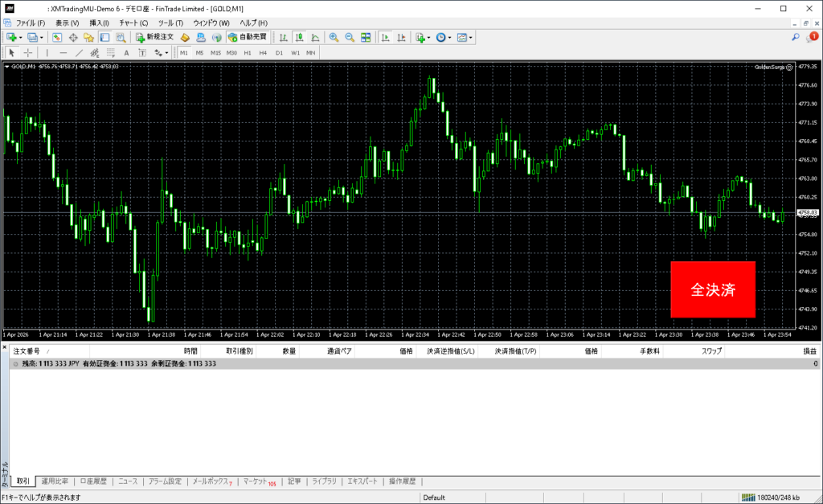The width and height of the screenshot is (823, 504).
Task: Click the 新規注文 new order button
Action: click(x=154, y=37)
